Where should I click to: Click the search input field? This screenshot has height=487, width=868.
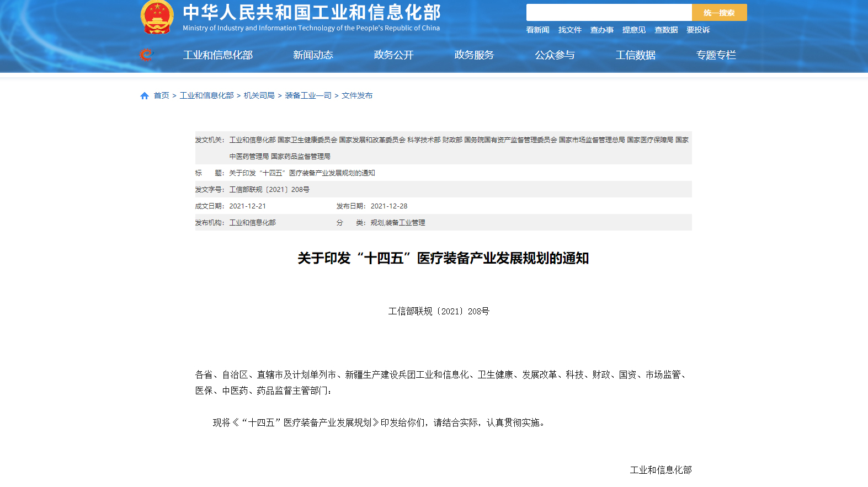click(x=609, y=13)
